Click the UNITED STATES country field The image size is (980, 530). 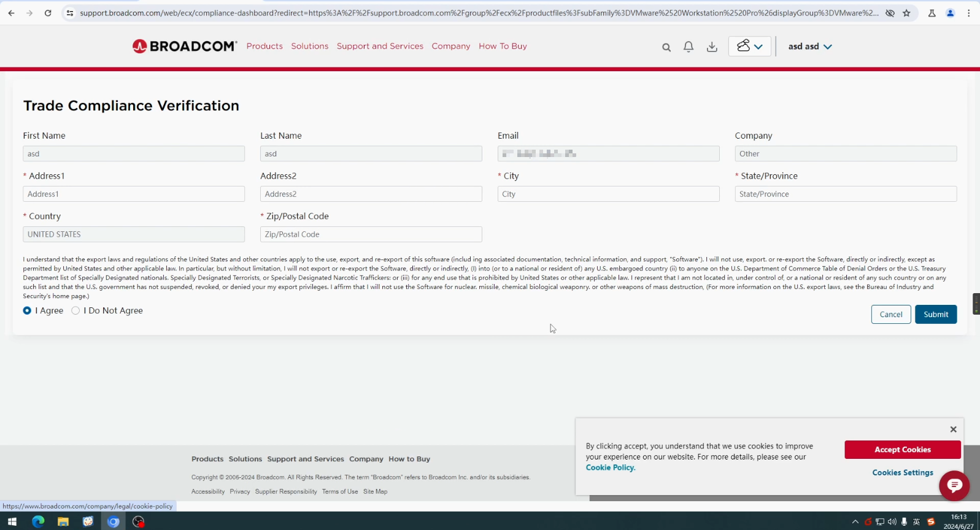134,234
